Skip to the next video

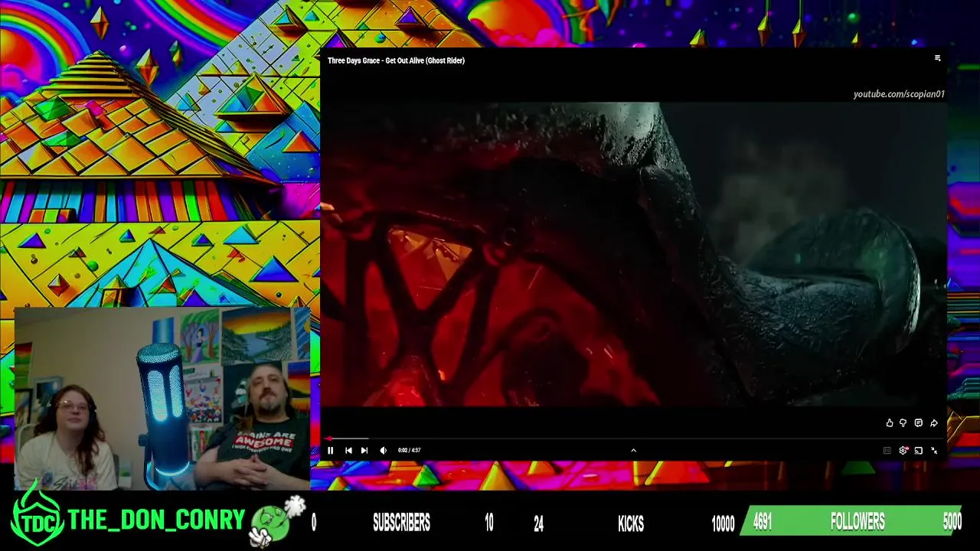pos(364,450)
